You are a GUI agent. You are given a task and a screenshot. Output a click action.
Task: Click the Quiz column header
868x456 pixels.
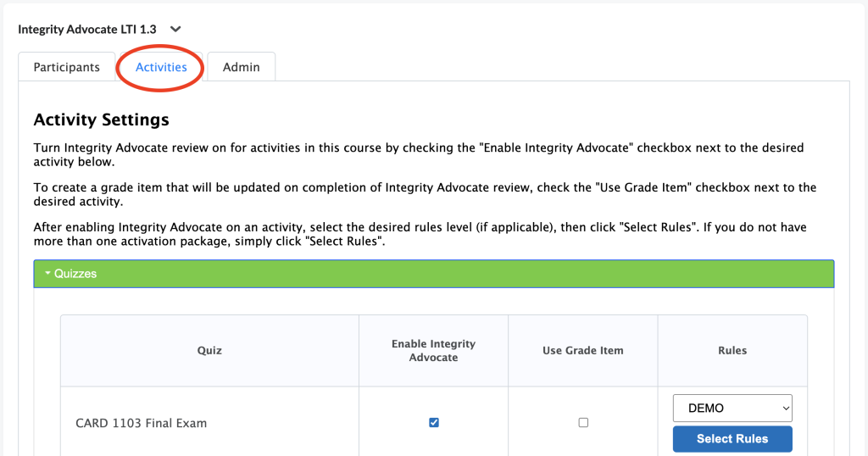[209, 350]
